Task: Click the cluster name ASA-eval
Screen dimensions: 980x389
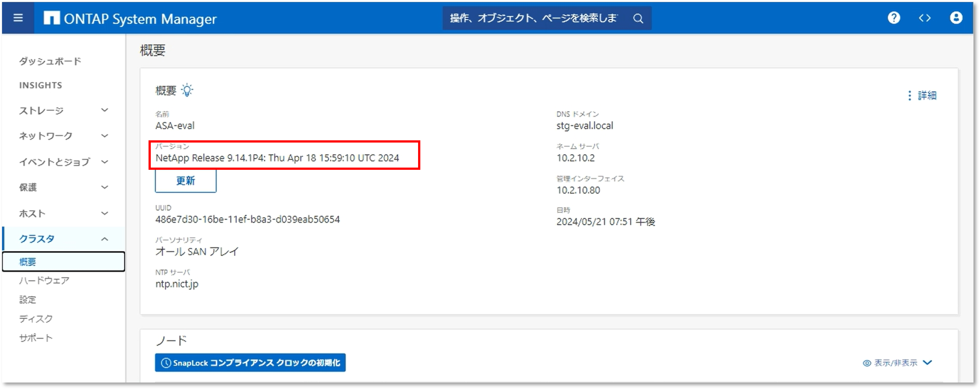Action: (175, 126)
